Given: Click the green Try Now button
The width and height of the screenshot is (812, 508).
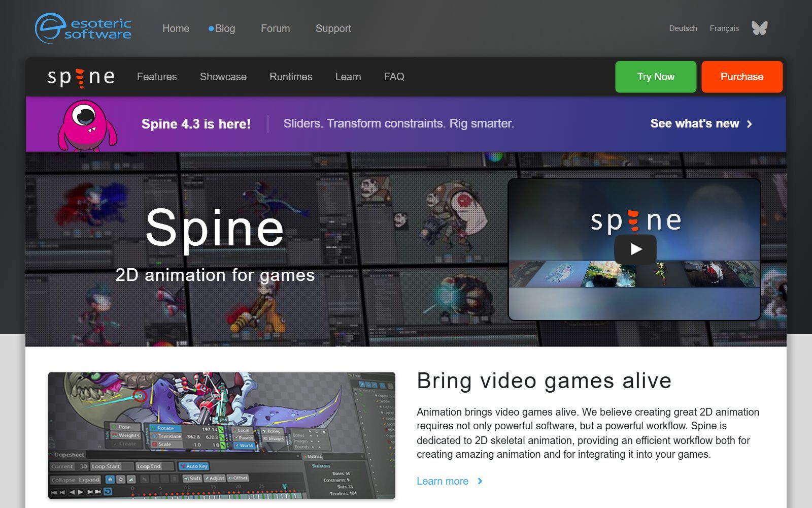Looking at the screenshot, I should pyautogui.click(x=656, y=77).
